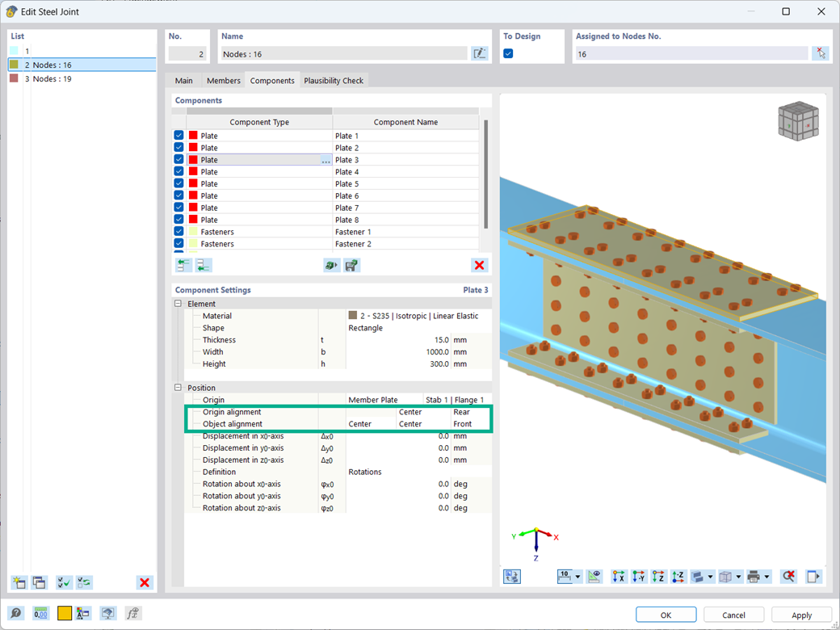Click red color swatch of Plate 1 row
The image size is (840, 630).
[193, 136]
